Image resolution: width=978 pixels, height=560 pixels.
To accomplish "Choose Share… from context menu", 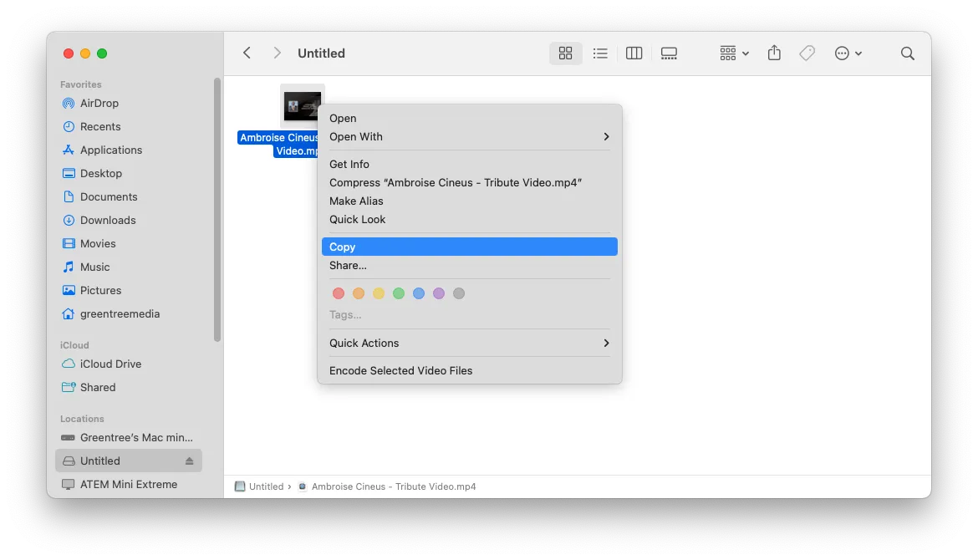I will (470, 265).
